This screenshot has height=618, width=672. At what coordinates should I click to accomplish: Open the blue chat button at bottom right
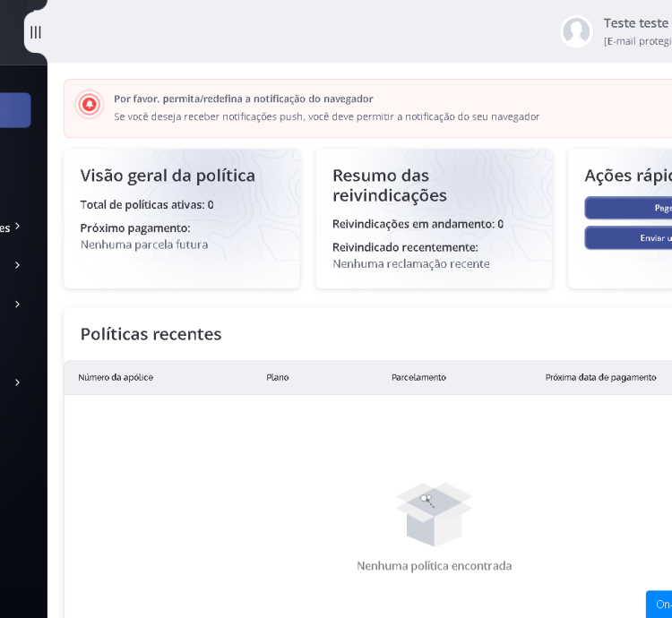pos(659,605)
